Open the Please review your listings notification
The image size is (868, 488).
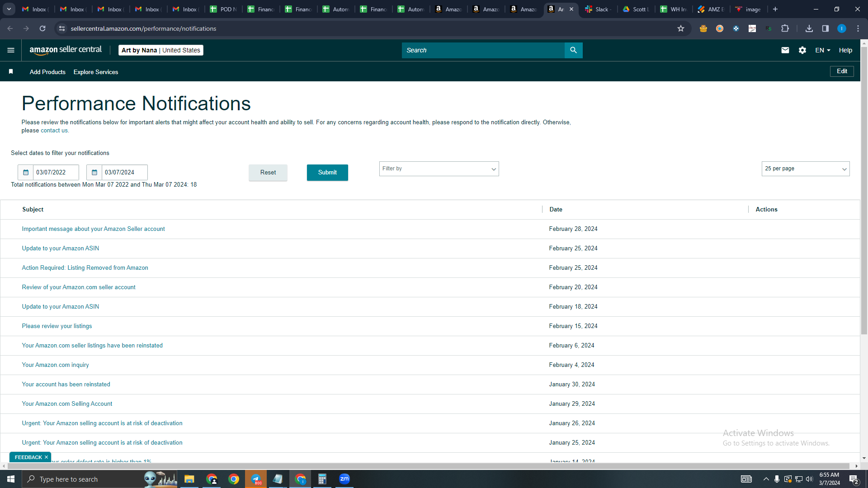tap(57, 326)
